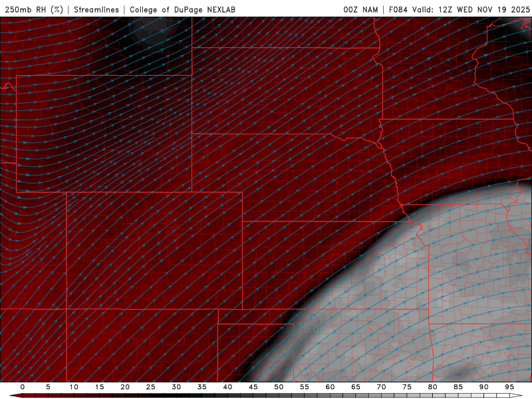Click the 10 label on the color scale

pyautogui.click(x=74, y=387)
